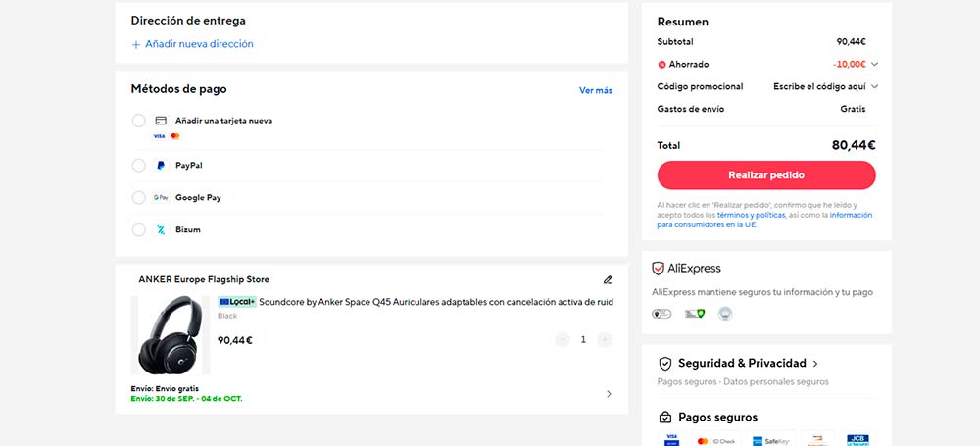Expand the Ahorrado discount details chevron
Image resolution: width=980 pixels, height=446 pixels.
[x=874, y=65]
